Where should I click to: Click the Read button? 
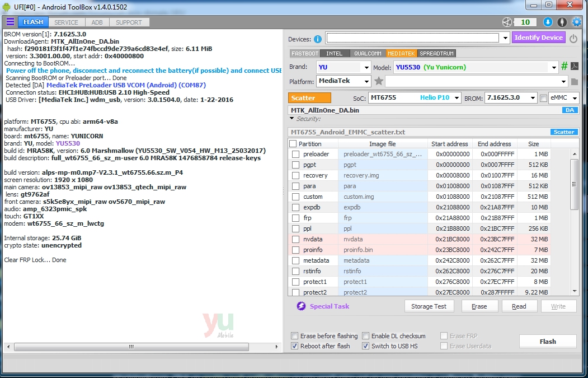point(519,306)
